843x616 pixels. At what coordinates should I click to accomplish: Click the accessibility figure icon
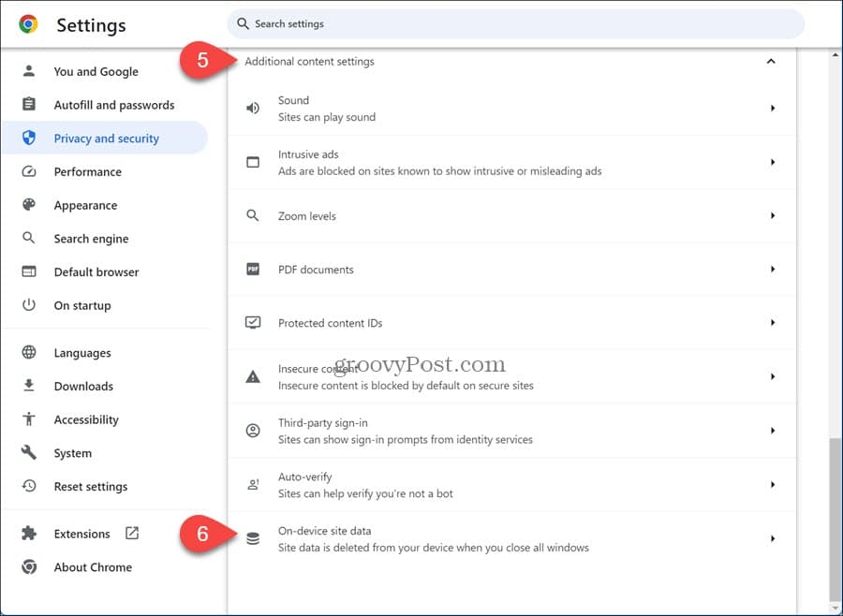(29, 418)
